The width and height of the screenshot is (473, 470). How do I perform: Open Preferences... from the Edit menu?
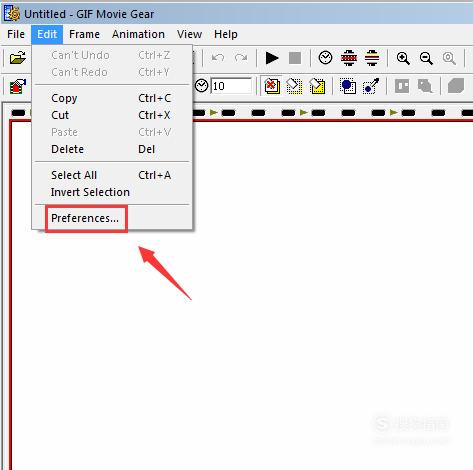(x=112, y=218)
